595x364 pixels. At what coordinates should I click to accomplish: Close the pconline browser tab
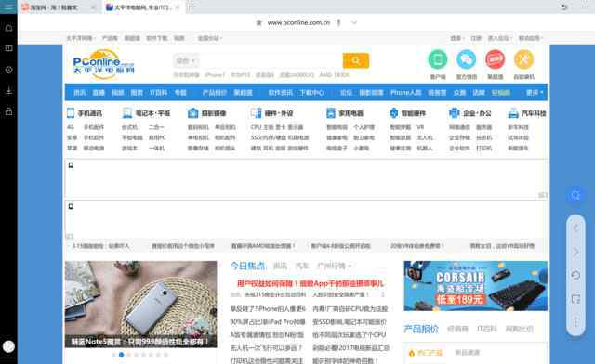pos(178,7)
